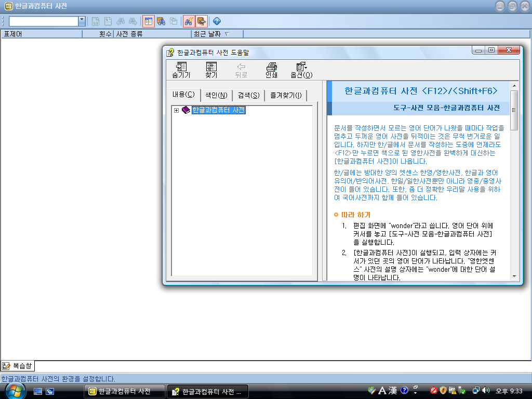
Task: Click the IME language bar options arrow
Action: (x=415, y=393)
